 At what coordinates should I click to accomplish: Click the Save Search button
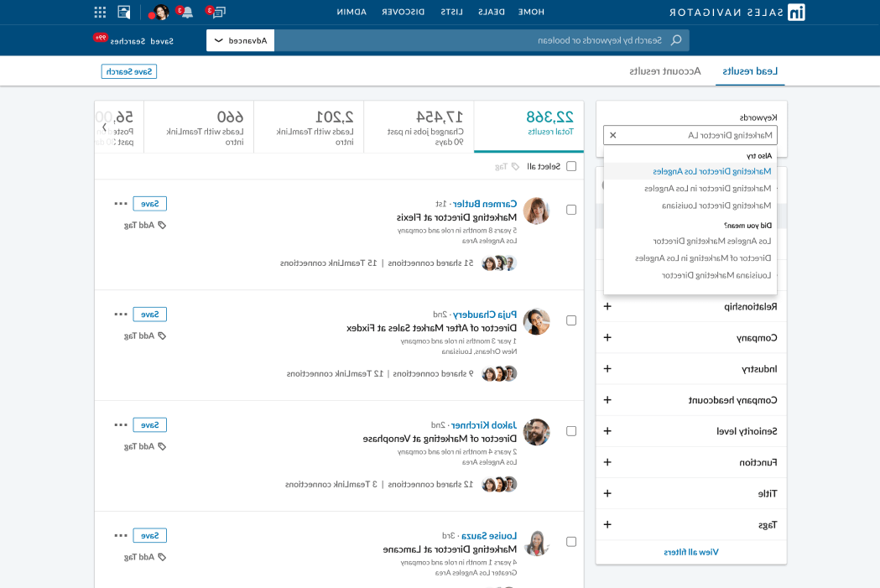coord(129,72)
